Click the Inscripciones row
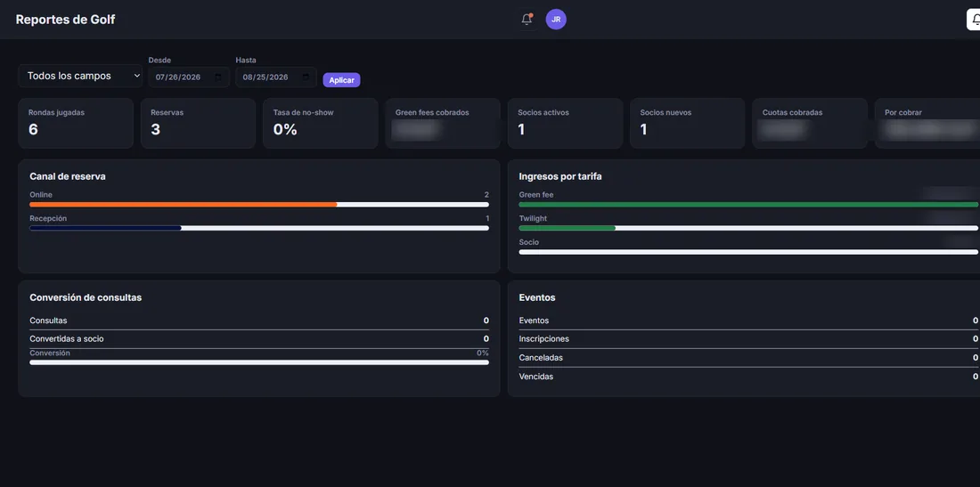The height and width of the screenshot is (487, 980). [748, 339]
